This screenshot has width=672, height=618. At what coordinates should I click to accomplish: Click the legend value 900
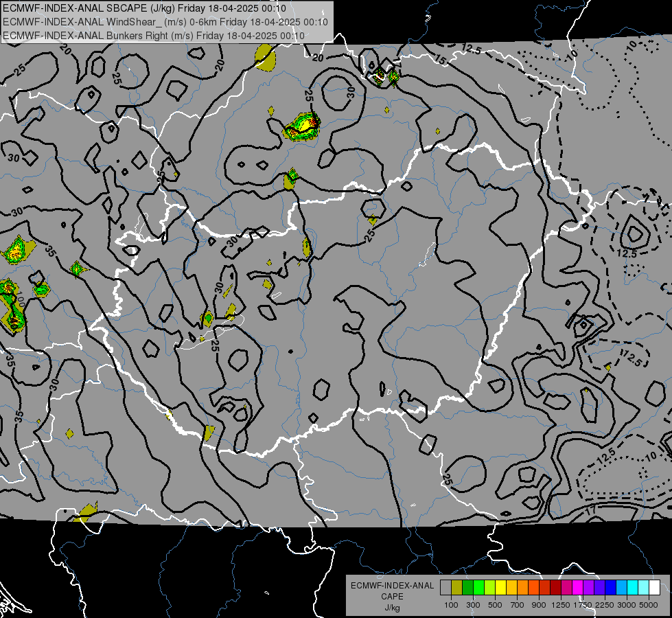click(539, 605)
